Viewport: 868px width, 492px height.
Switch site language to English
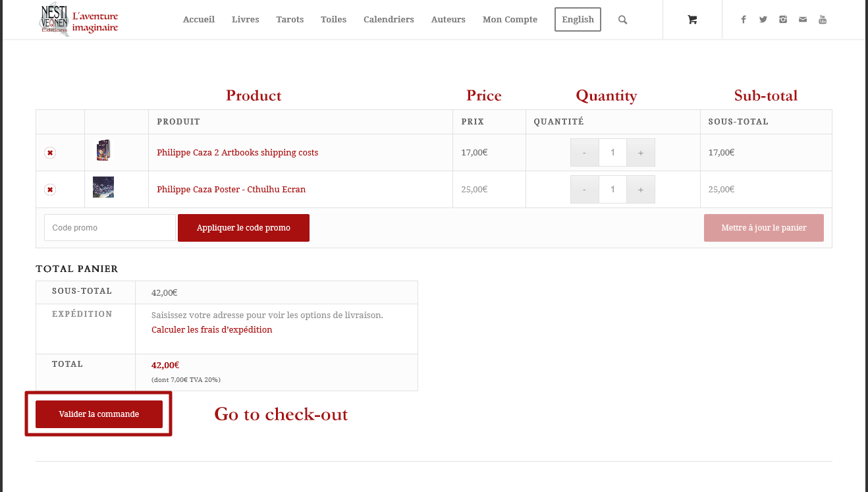[578, 20]
